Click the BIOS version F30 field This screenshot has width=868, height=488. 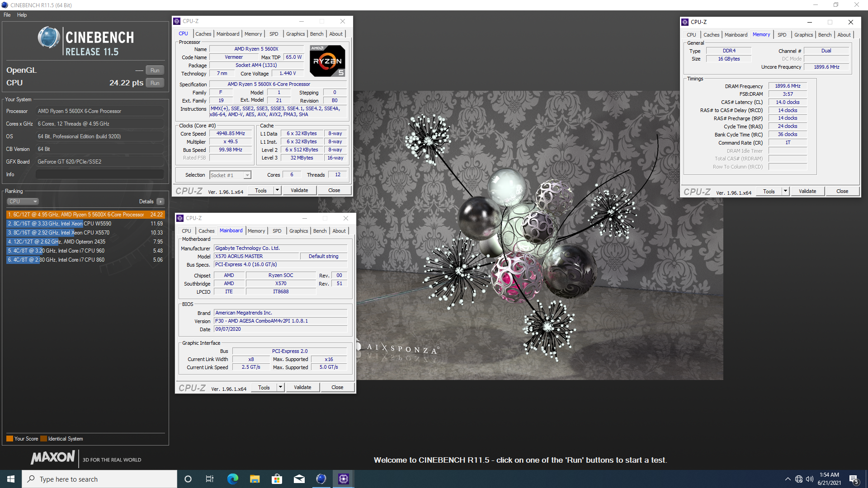point(280,321)
